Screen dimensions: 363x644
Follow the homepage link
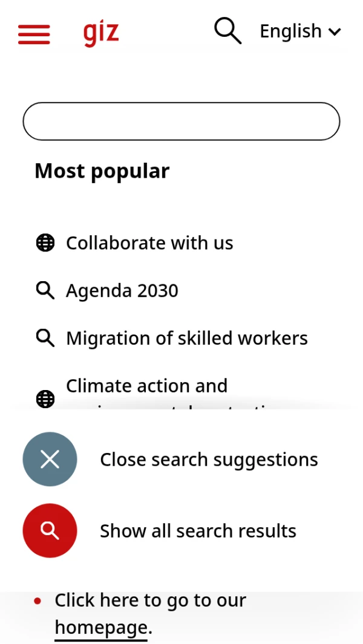click(101, 628)
